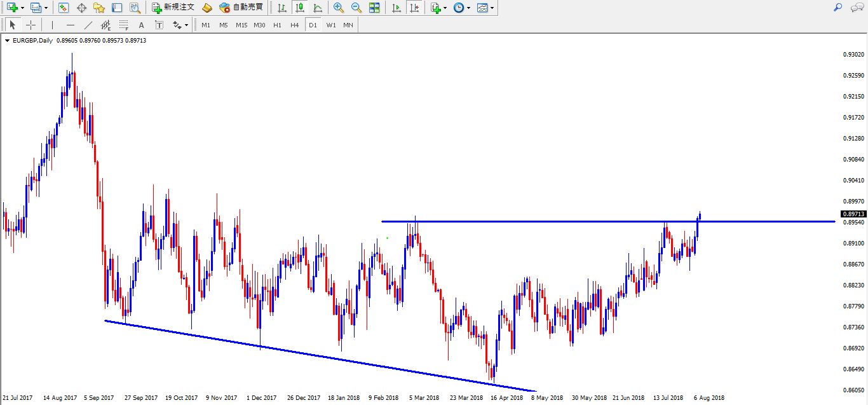Select the Text label tool
Image resolution: width=868 pixels, height=405 pixels.
(x=159, y=25)
